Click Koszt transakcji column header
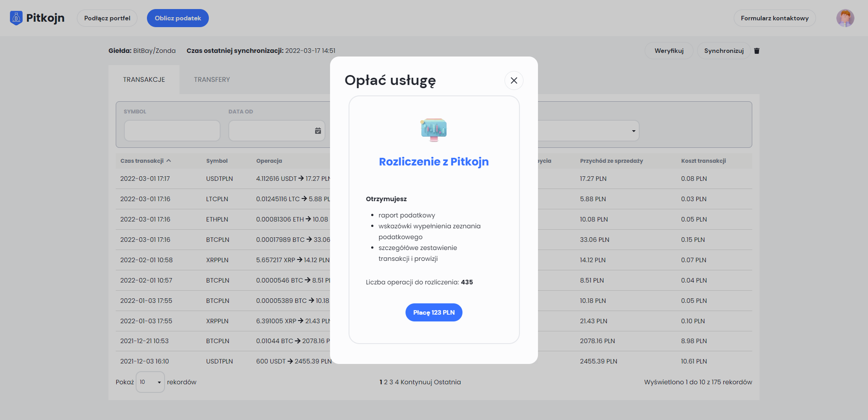 coord(703,161)
